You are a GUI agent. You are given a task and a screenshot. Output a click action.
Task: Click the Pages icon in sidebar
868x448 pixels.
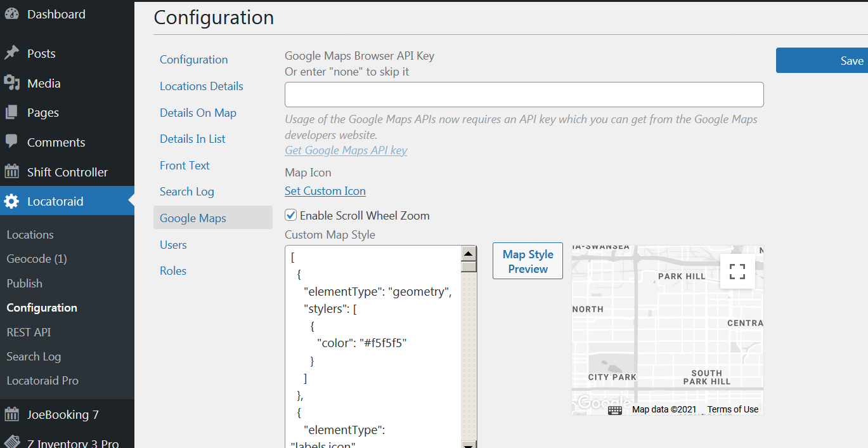pos(11,112)
